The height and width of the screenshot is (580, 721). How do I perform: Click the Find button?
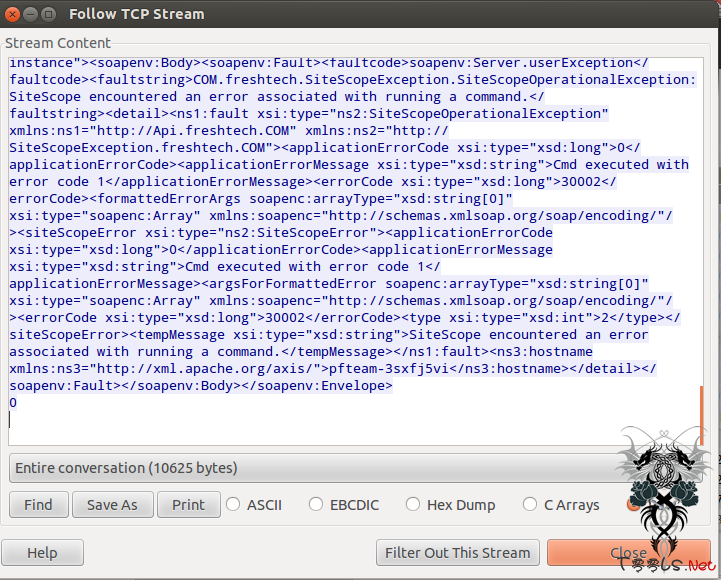coord(39,505)
